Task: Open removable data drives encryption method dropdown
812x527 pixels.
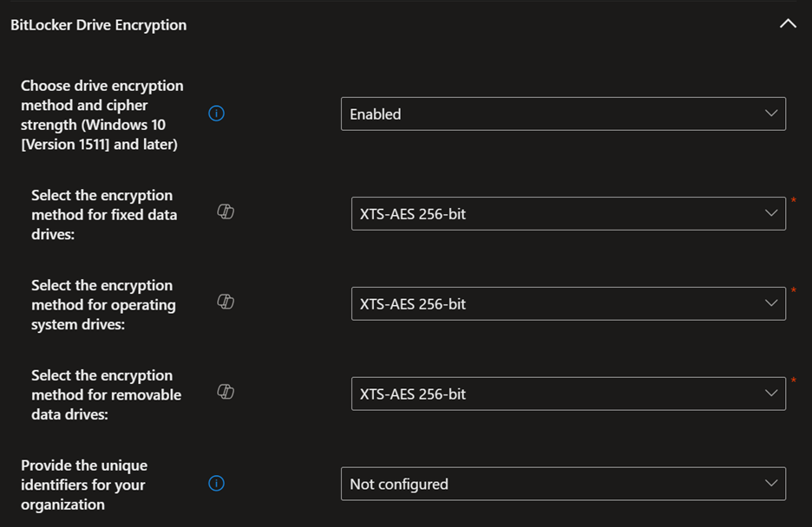Action: click(568, 394)
